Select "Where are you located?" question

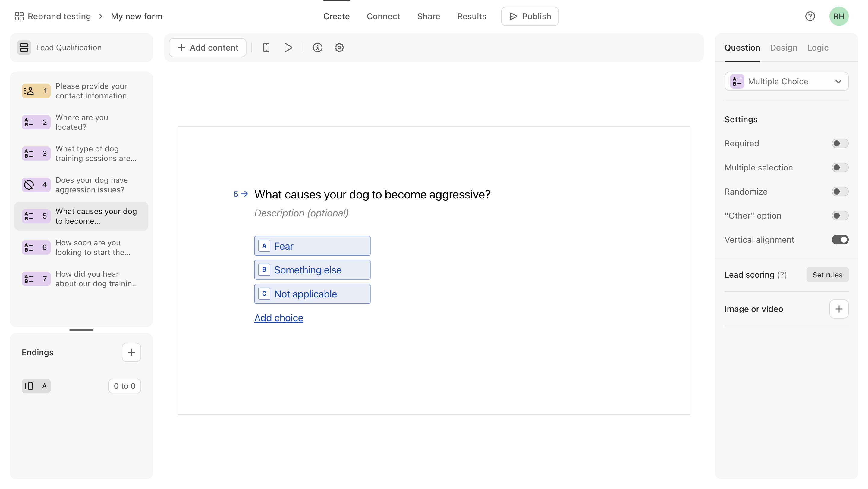click(x=81, y=122)
